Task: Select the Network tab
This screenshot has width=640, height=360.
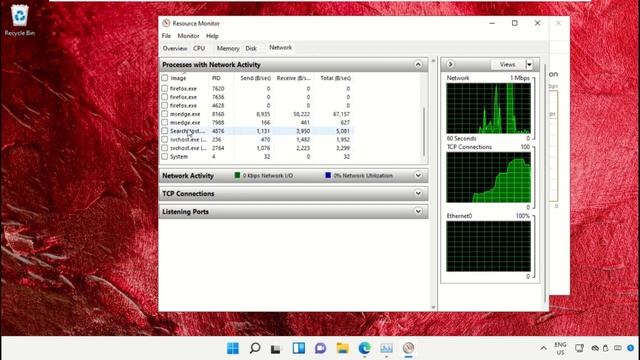Action: [x=280, y=47]
